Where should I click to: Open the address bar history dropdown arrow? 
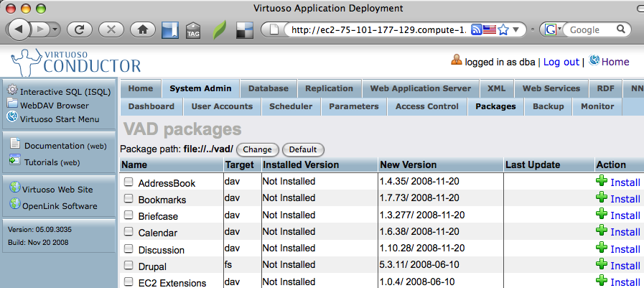pyautogui.click(x=517, y=30)
